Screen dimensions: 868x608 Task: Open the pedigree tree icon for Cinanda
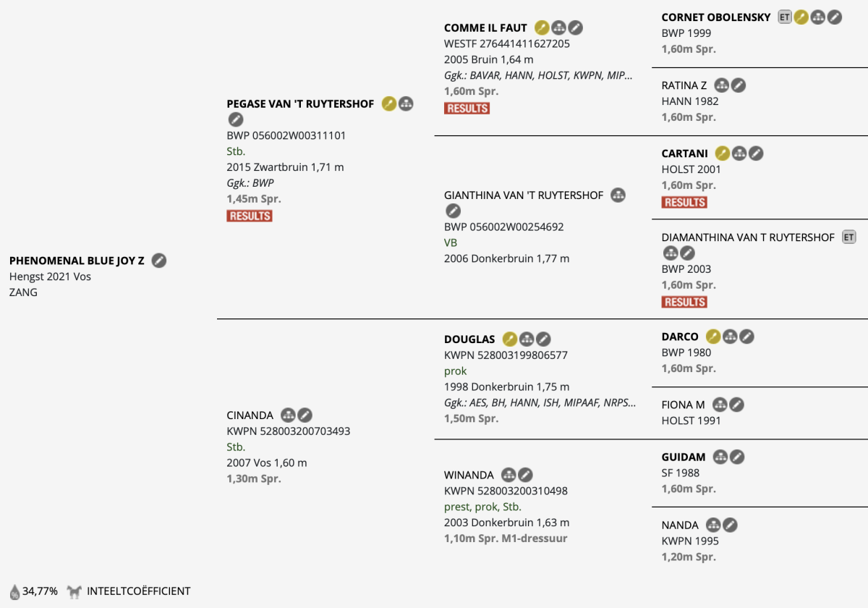288,415
